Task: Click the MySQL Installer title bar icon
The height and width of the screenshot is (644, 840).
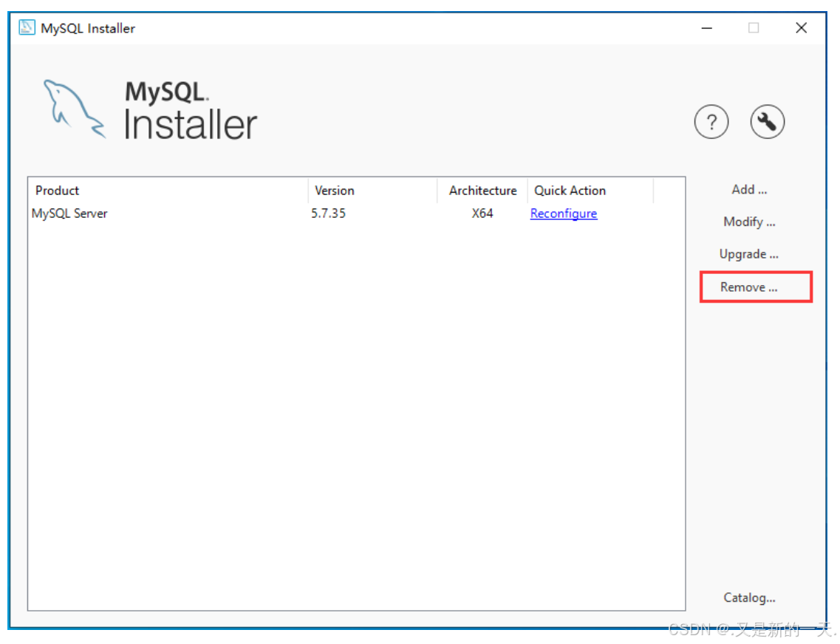Action: (27, 28)
